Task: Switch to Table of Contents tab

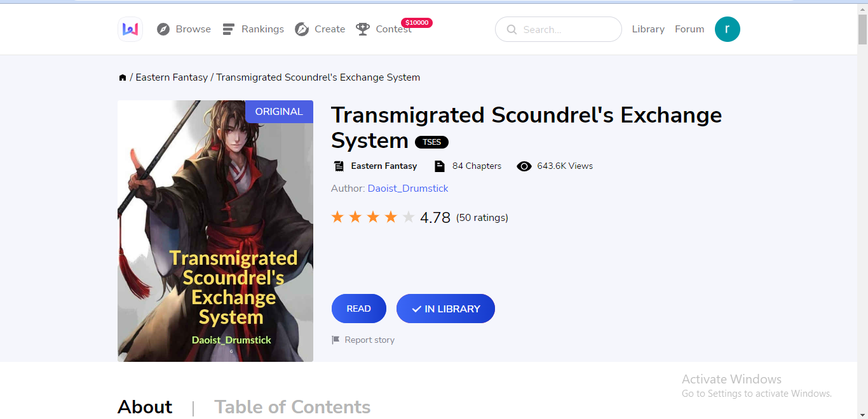Action: tap(292, 407)
